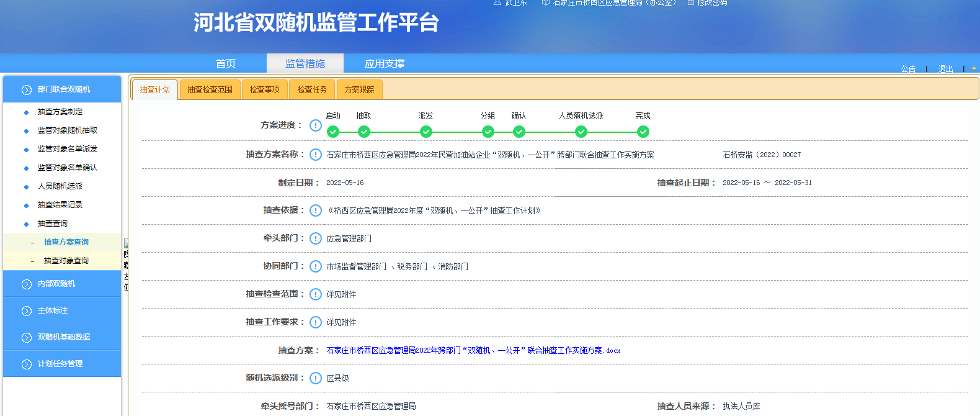The width and height of the screenshot is (980, 416).
Task: Click the info icon next to 抽查检查范围
Action: point(316,294)
